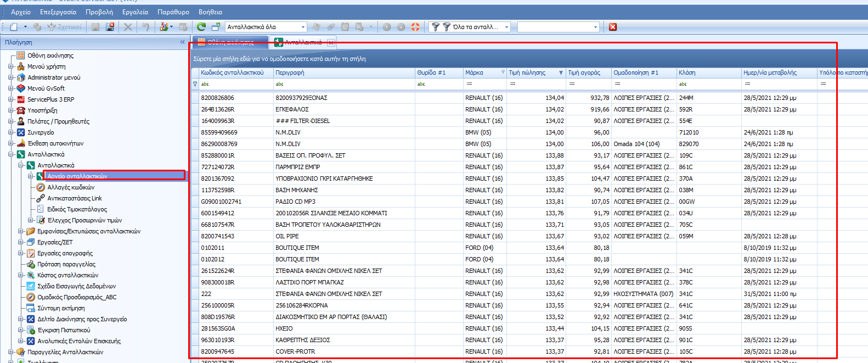Click the green refresh arrow icon
Image resolution: width=868 pixels, height=363 pixels.
[201, 27]
